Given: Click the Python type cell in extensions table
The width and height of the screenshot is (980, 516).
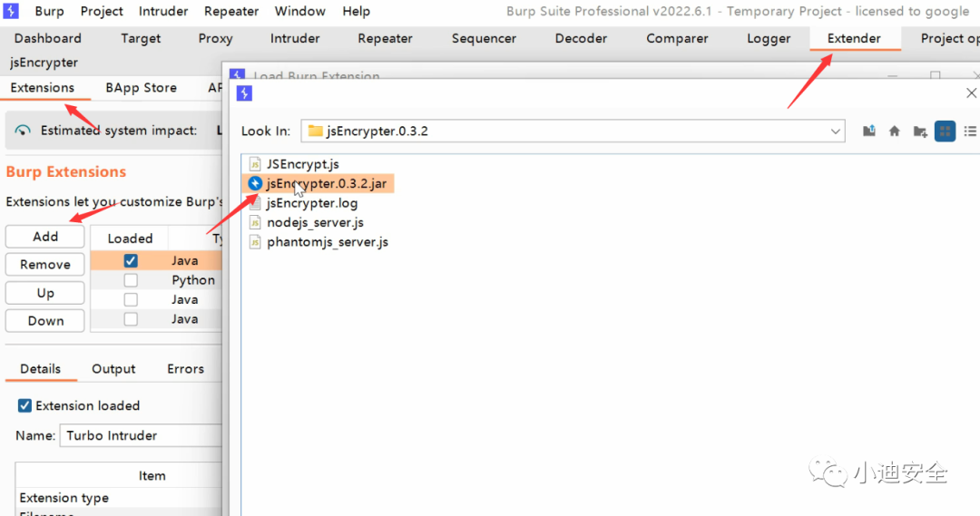Looking at the screenshot, I should (x=193, y=280).
